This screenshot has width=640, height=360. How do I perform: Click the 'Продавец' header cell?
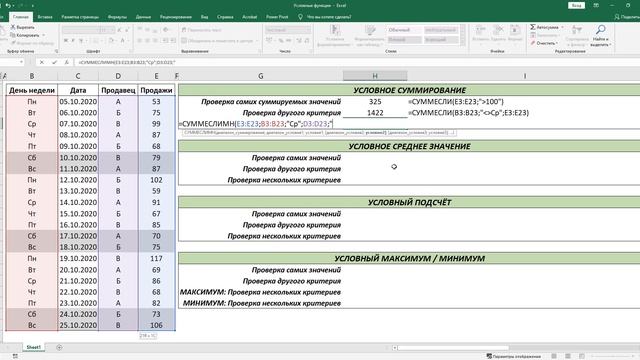(118, 90)
